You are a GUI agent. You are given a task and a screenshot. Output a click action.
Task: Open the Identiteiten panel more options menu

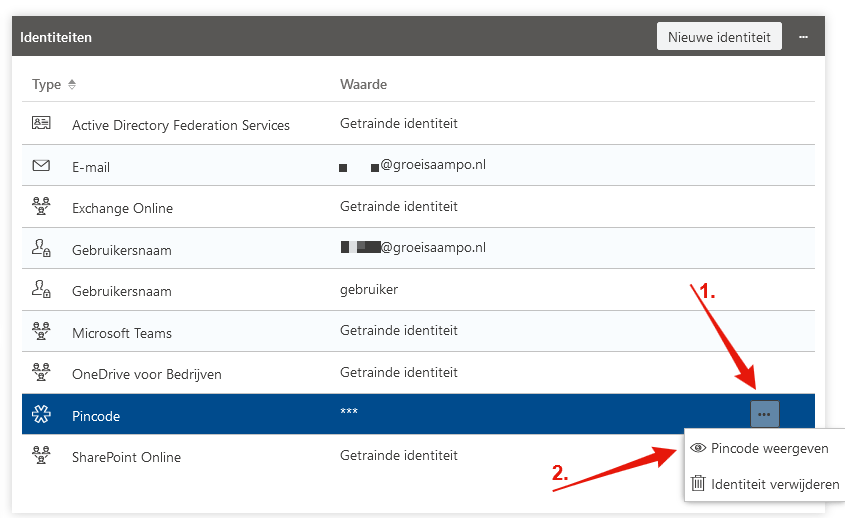[x=803, y=38]
